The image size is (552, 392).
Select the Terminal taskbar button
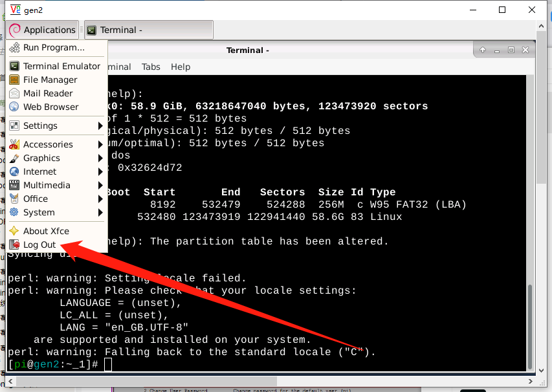coord(149,30)
